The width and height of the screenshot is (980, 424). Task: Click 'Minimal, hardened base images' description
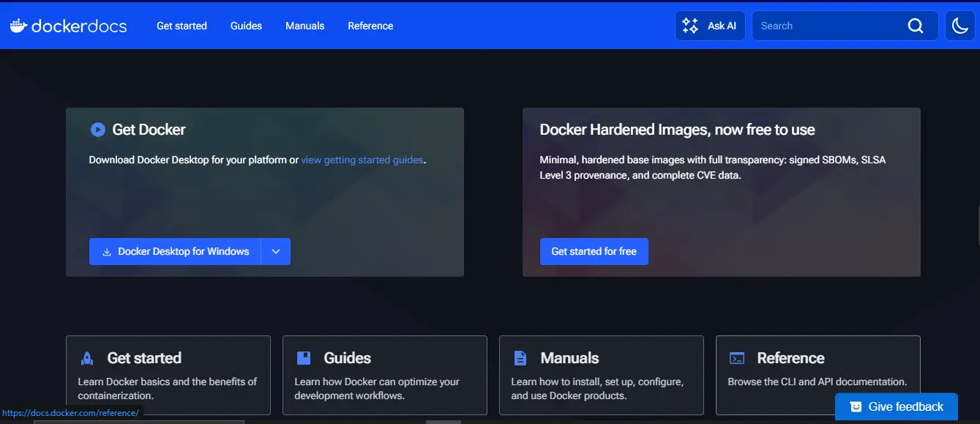712,168
